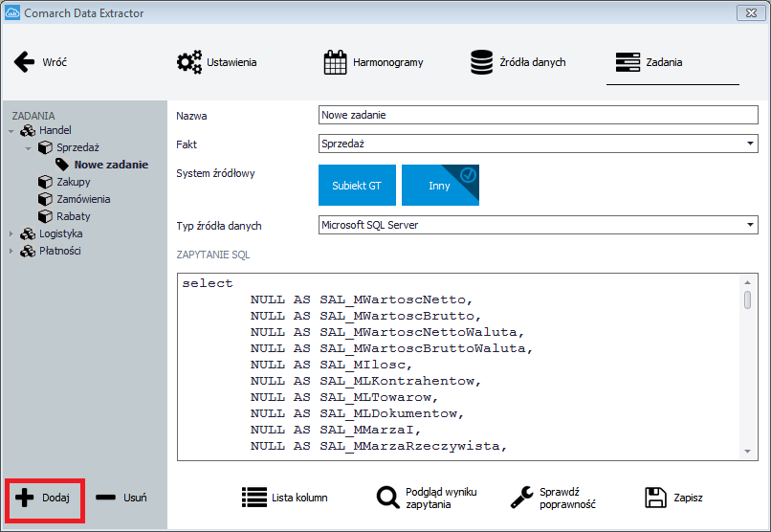Expand the Płatności tree node arrow
The height and width of the screenshot is (532, 771).
pyautogui.click(x=11, y=252)
